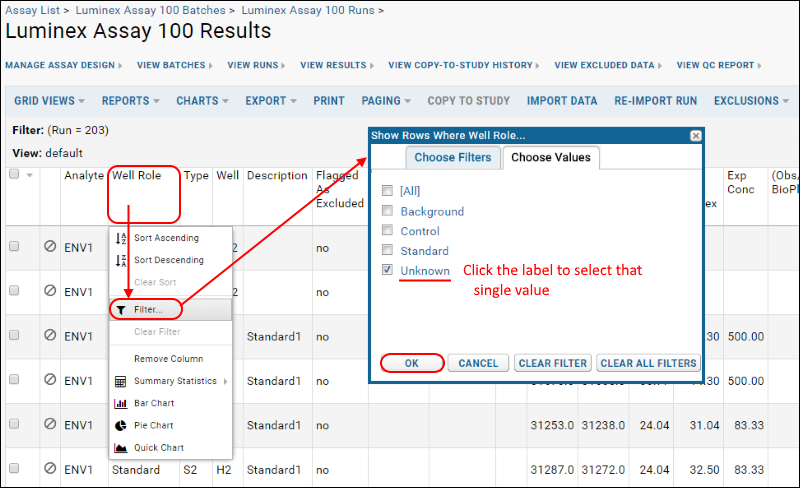
Task: Expand the Summary Statistics submenu arrow
Action: [226, 381]
